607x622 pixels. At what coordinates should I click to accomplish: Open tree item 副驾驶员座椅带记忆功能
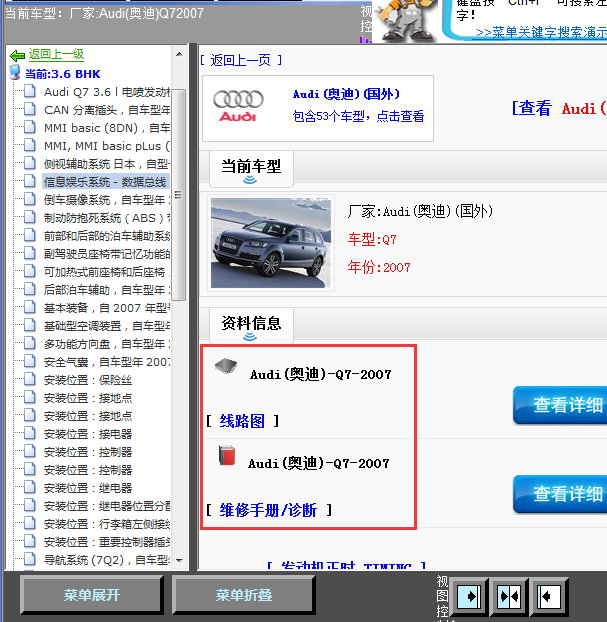[107, 254]
